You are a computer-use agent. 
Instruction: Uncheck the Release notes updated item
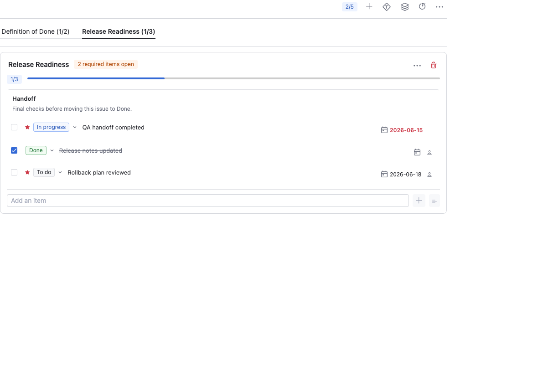click(x=14, y=150)
